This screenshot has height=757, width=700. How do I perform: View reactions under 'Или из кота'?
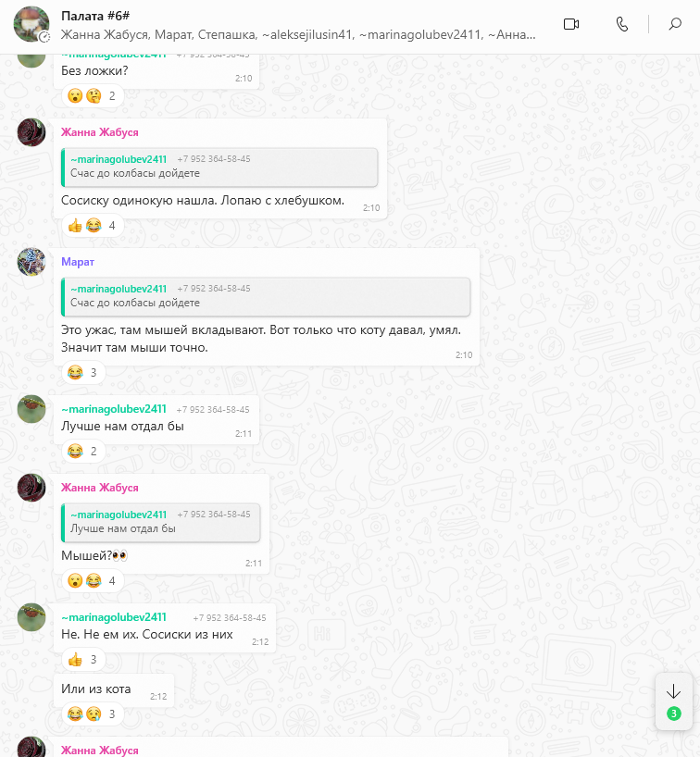(x=93, y=714)
